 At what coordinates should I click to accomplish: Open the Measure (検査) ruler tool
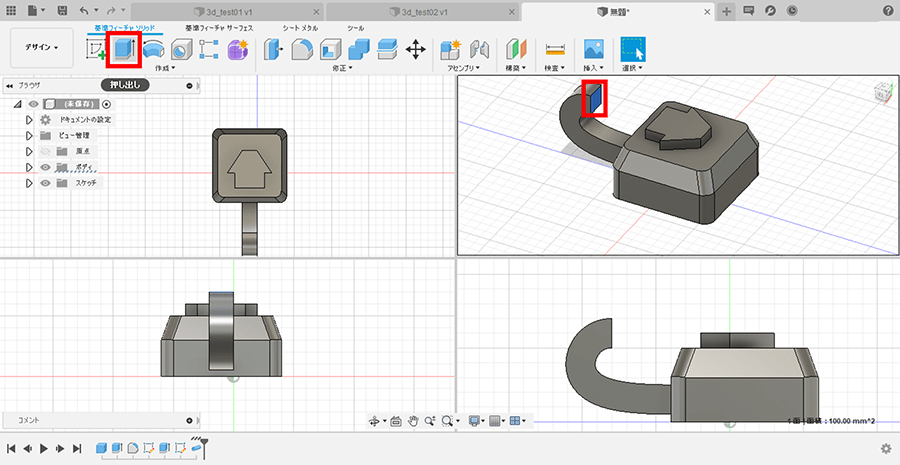[x=554, y=49]
